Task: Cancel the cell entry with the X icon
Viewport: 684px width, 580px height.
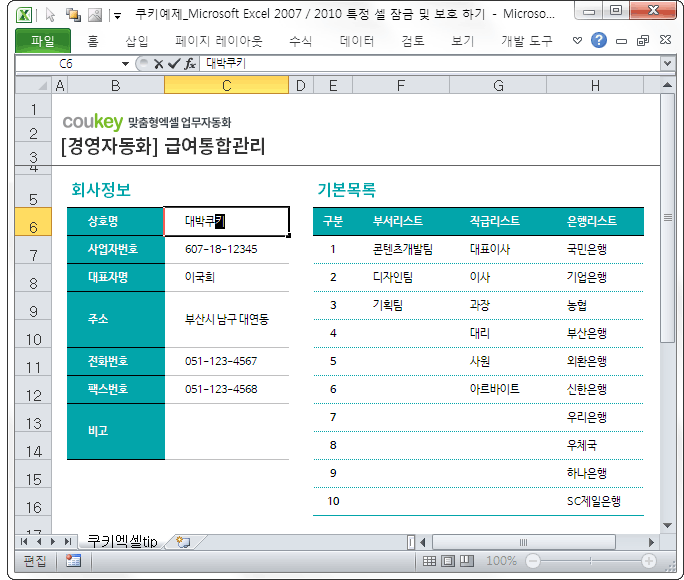Action: click(159, 64)
